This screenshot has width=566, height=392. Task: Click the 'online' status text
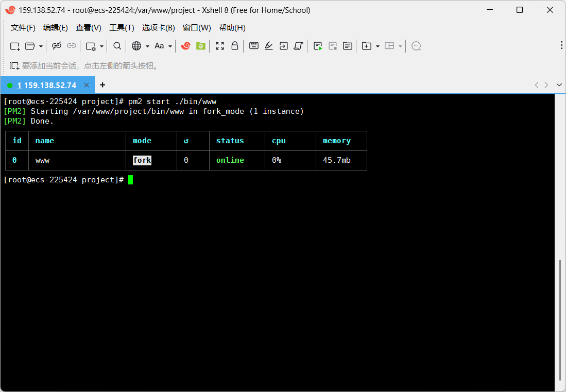(x=230, y=160)
